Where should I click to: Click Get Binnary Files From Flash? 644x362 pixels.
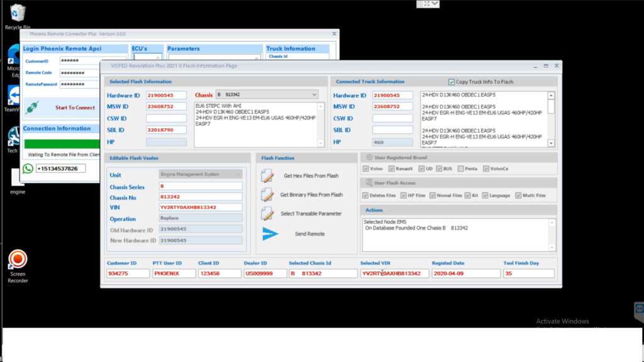point(311,195)
